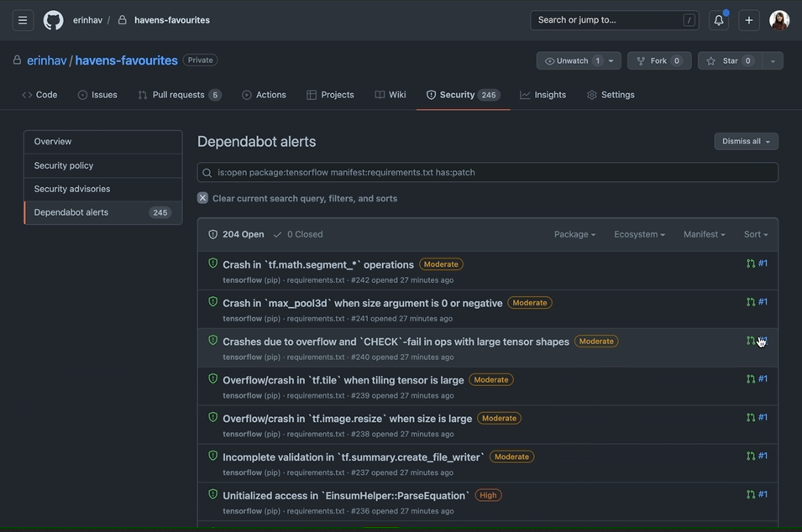Click pull request icon for max_pool3d alert
The height and width of the screenshot is (532, 802).
coord(751,302)
